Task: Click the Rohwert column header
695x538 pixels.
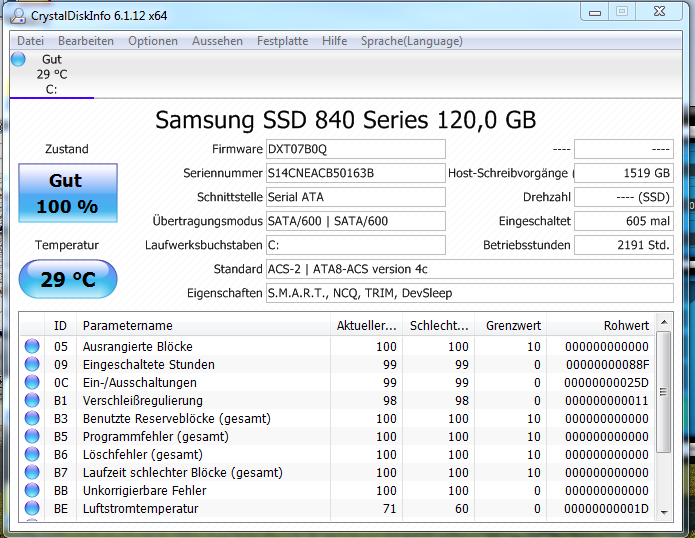Action: 601,326
